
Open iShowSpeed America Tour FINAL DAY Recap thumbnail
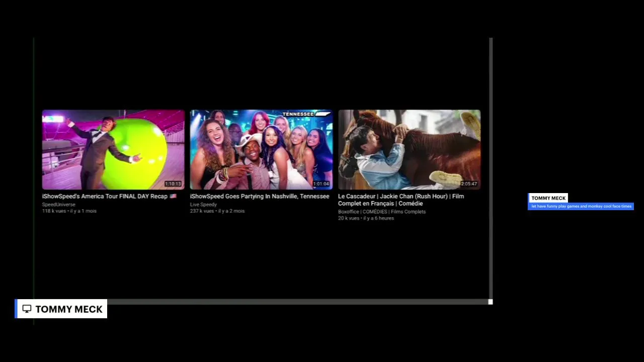[113, 149]
